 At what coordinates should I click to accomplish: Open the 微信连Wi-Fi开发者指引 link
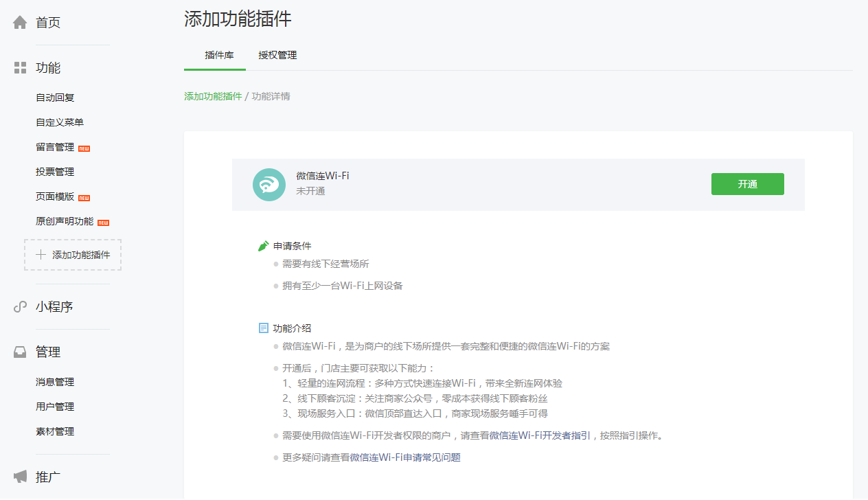pyautogui.click(x=539, y=435)
